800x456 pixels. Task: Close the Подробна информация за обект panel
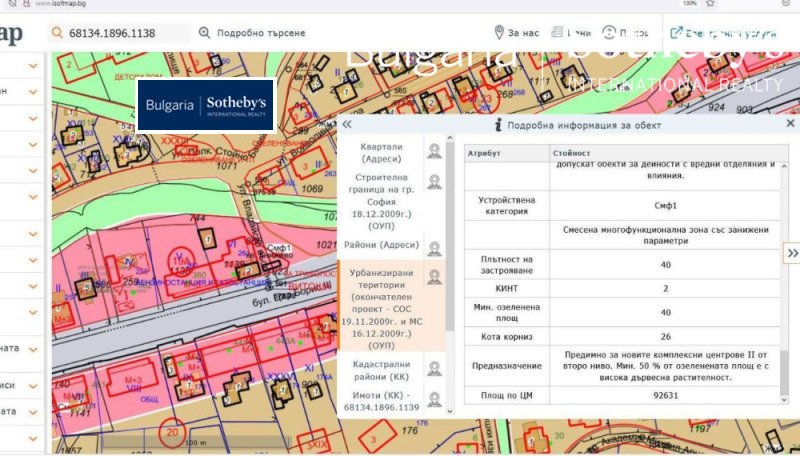(790, 125)
